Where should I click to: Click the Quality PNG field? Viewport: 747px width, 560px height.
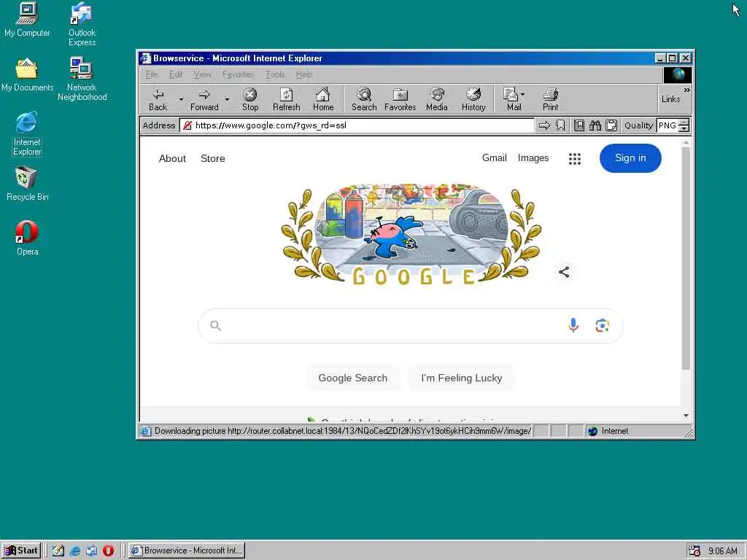(667, 125)
